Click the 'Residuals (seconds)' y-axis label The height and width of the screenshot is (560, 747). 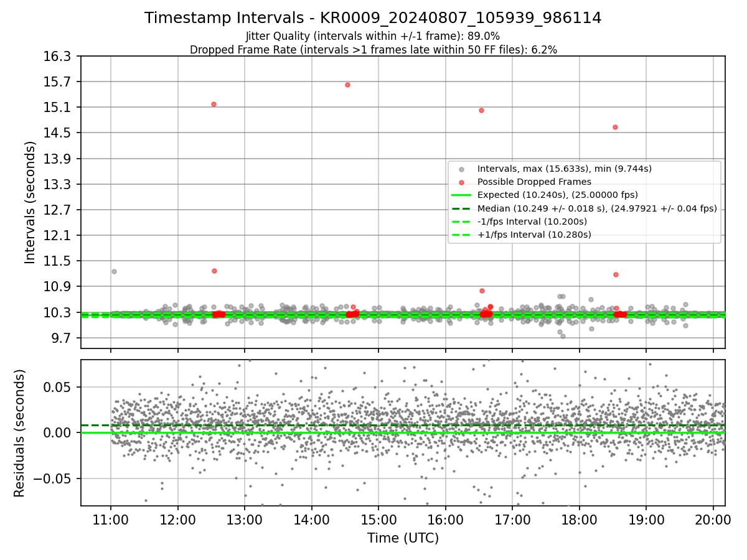[x=19, y=433]
